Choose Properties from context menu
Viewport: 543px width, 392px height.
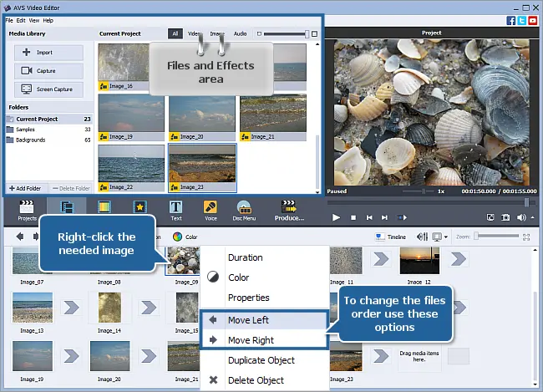pos(265,298)
